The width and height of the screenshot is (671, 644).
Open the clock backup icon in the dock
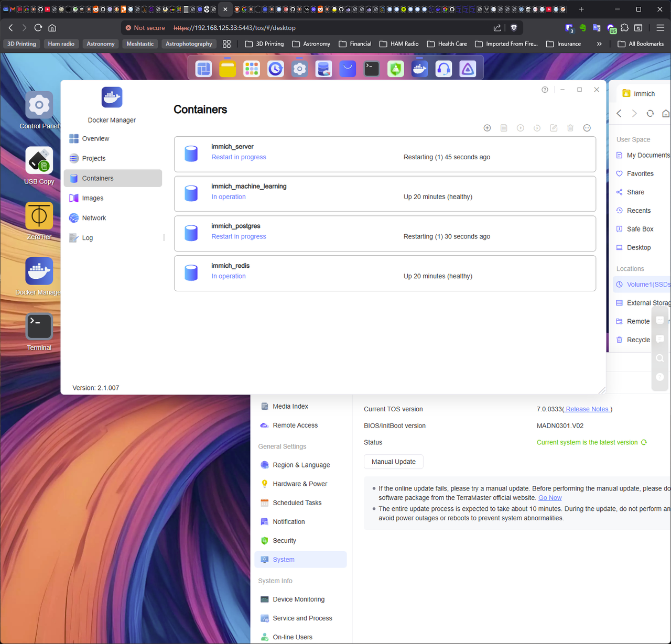point(276,69)
